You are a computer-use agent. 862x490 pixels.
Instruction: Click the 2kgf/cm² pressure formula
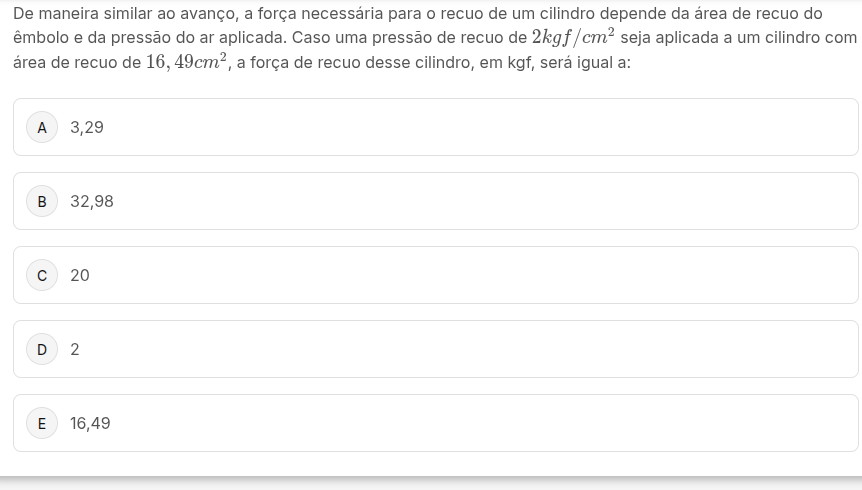(572, 37)
